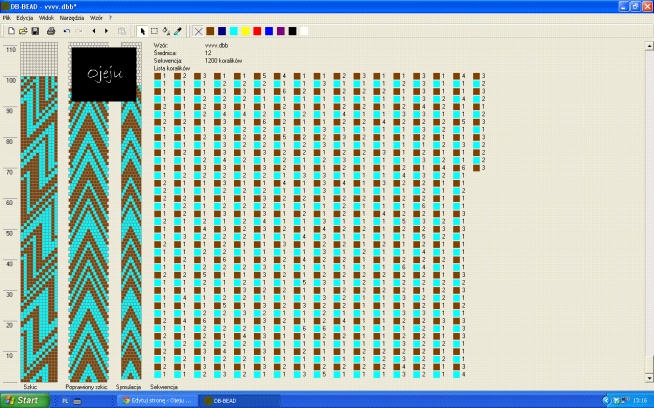Open the Wzór menu
Screen dimensions: 654x408
[96, 18]
